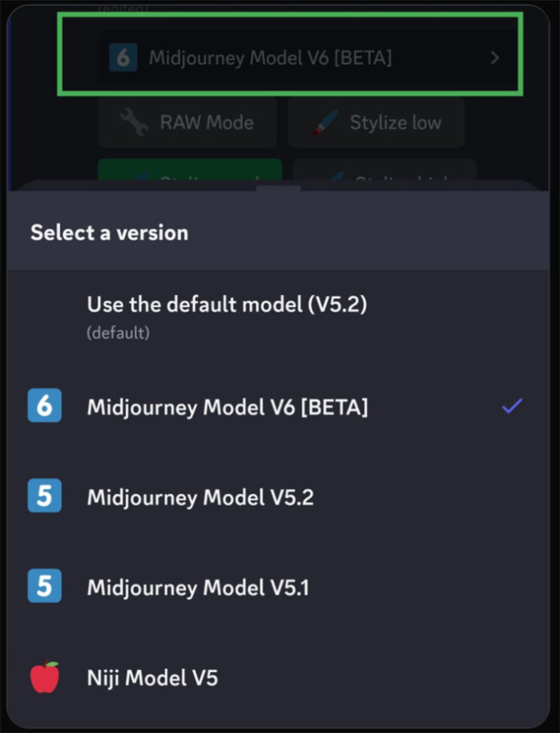Click the bottom sheet's drag handle
The width and height of the screenshot is (560, 733).
tap(278, 188)
